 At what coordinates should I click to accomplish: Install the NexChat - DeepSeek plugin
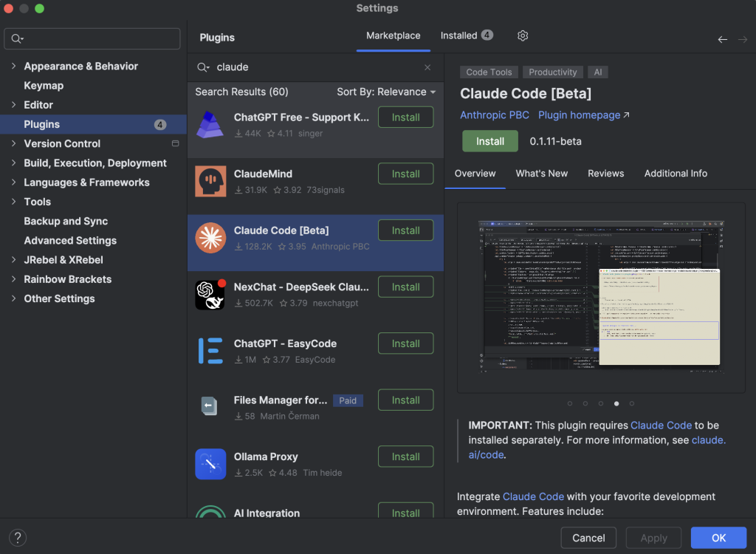(x=405, y=287)
